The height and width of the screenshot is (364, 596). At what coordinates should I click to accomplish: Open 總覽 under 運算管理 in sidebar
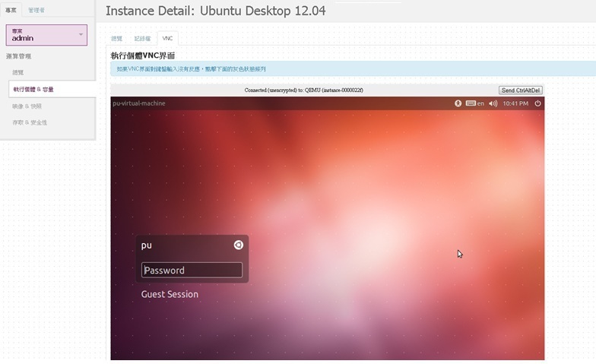pyautogui.click(x=18, y=72)
